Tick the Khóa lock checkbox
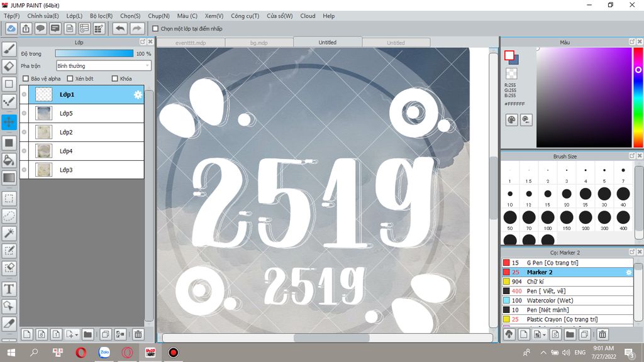 pos(115,79)
